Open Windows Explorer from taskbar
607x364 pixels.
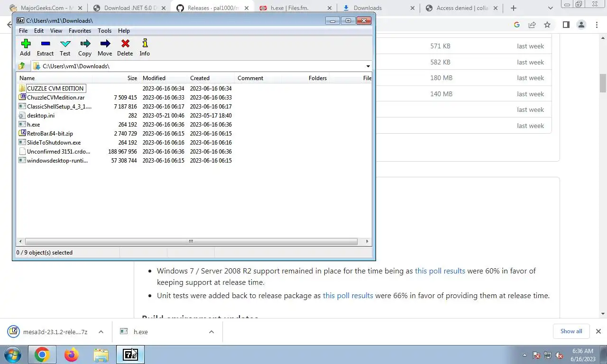pos(101,355)
